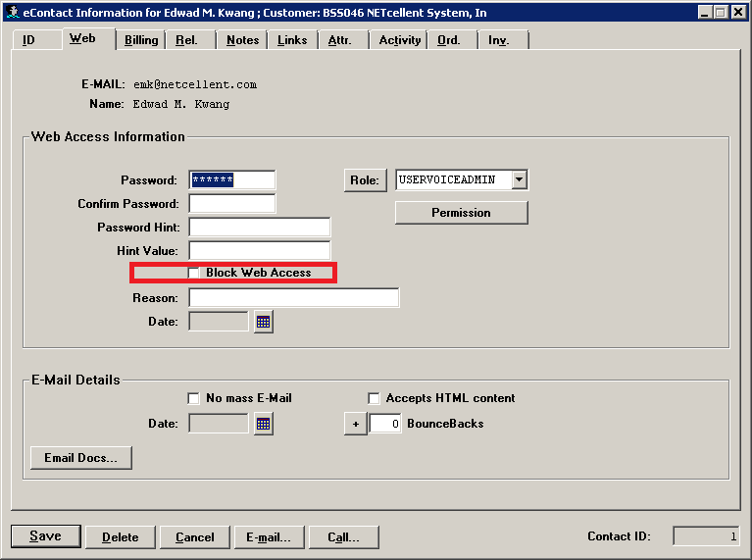752x560 pixels.
Task: Click into the Reason text field
Action: (294, 298)
